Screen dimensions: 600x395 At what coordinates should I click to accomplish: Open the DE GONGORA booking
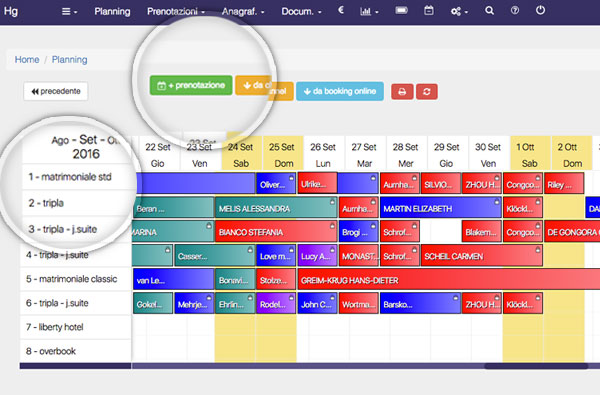coord(572,232)
